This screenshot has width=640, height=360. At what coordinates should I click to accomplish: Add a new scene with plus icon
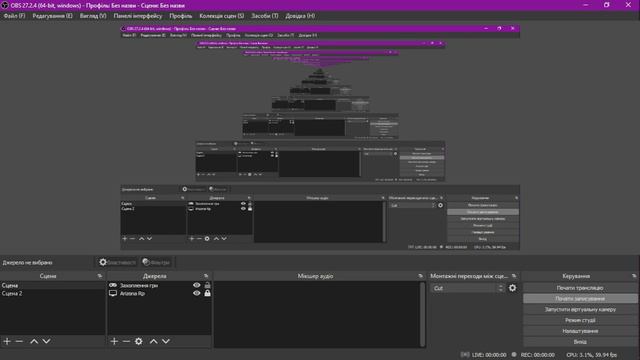point(7,341)
